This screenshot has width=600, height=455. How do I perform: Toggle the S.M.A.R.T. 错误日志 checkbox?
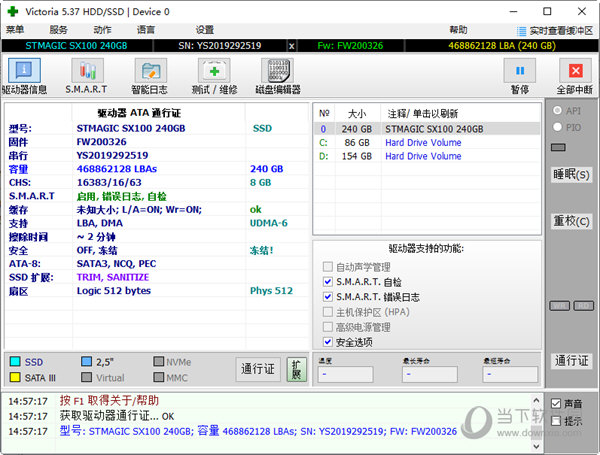[328, 297]
